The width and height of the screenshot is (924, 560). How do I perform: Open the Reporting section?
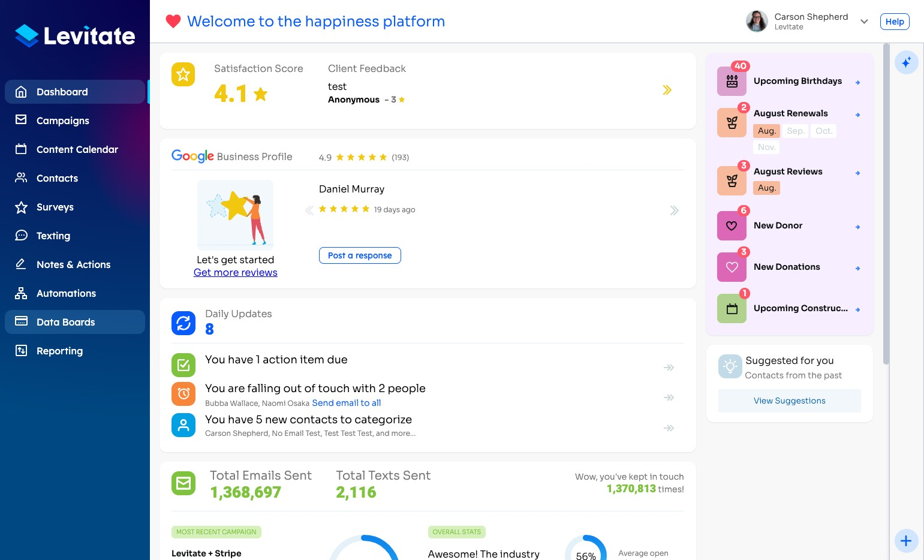pos(75,351)
